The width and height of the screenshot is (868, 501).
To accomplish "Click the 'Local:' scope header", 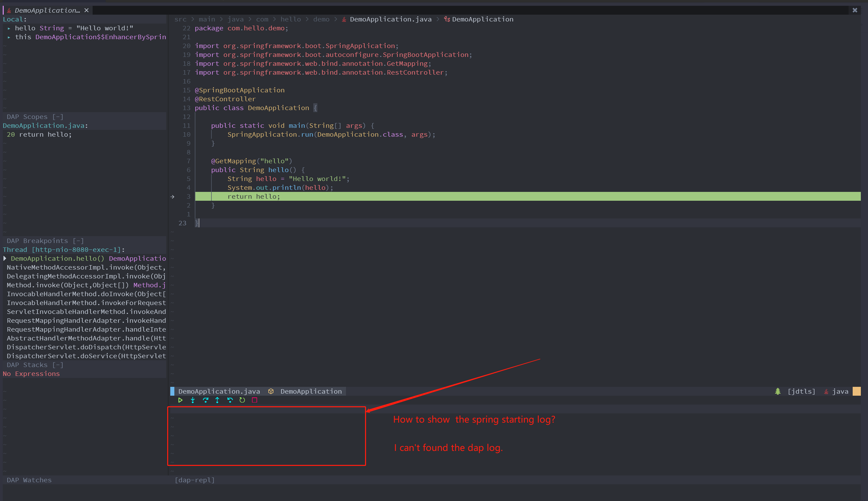I will coord(15,19).
